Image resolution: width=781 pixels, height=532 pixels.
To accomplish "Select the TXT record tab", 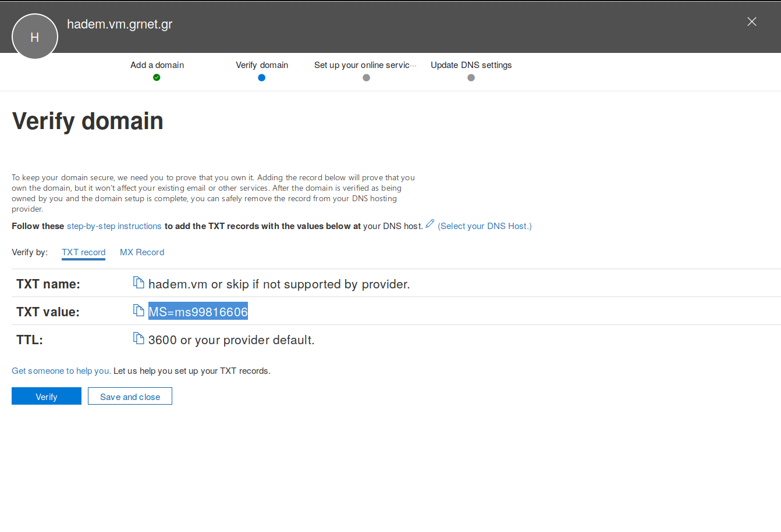I will pyautogui.click(x=83, y=252).
